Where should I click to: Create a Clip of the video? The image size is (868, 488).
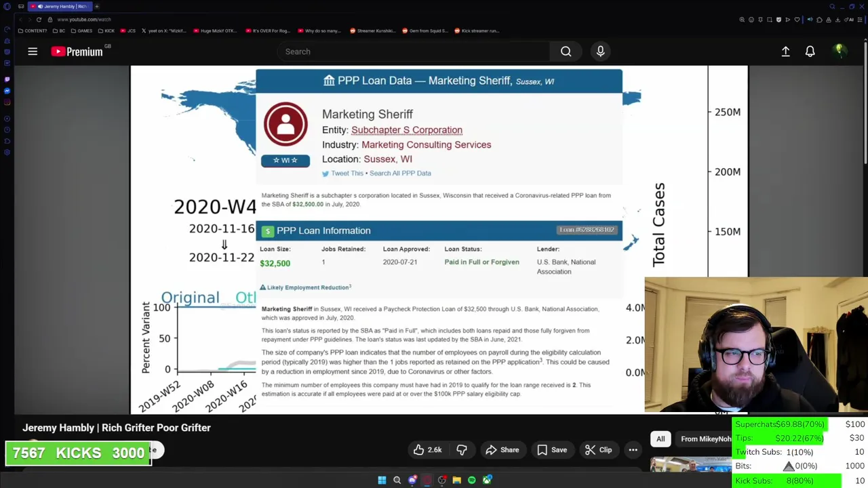pos(598,450)
